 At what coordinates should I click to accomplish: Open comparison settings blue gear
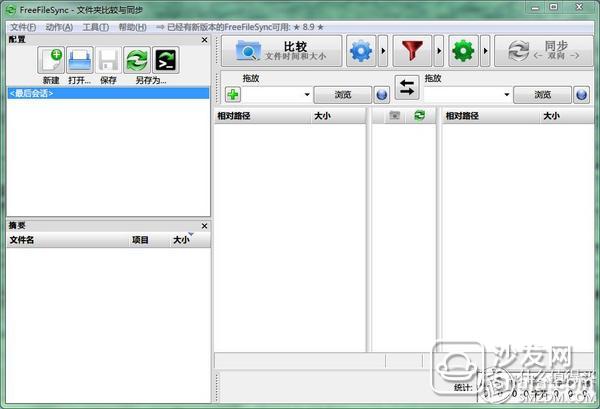(x=361, y=51)
